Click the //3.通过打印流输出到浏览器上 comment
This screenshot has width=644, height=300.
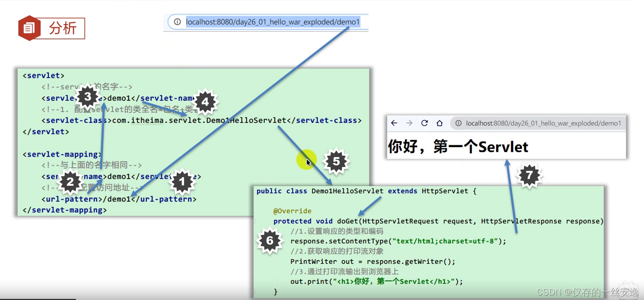point(344,272)
